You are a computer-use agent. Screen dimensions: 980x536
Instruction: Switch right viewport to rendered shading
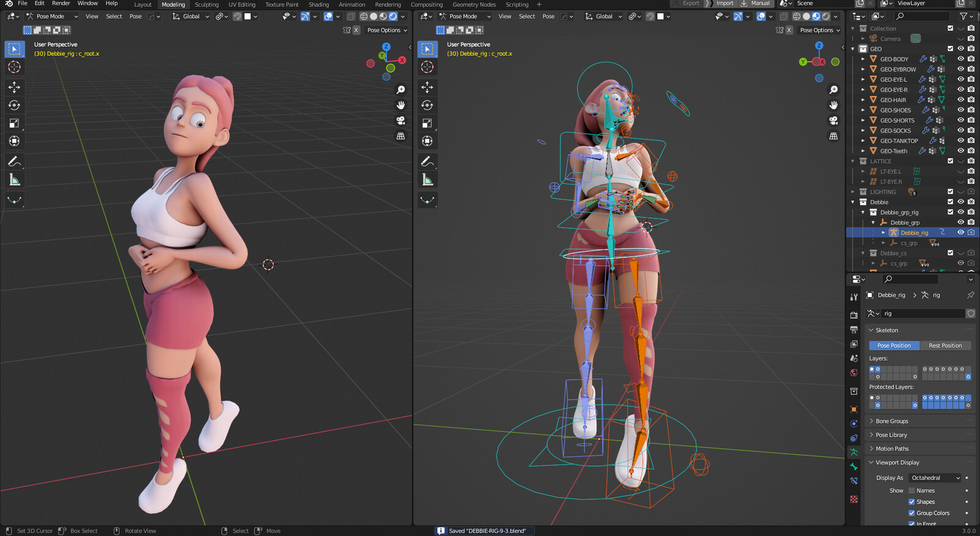pyautogui.click(x=826, y=17)
